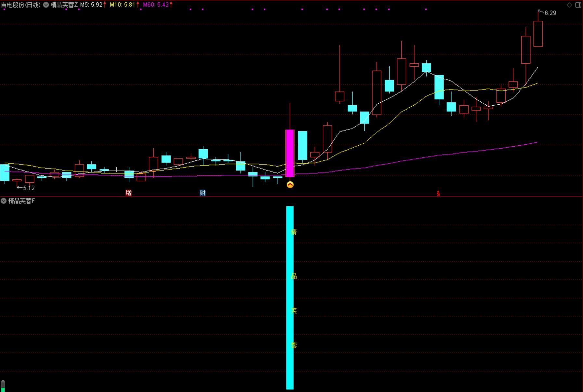The image size is (583, 392).
Task: Click the 6.29 high price label
Action: (x=550, y=13)
